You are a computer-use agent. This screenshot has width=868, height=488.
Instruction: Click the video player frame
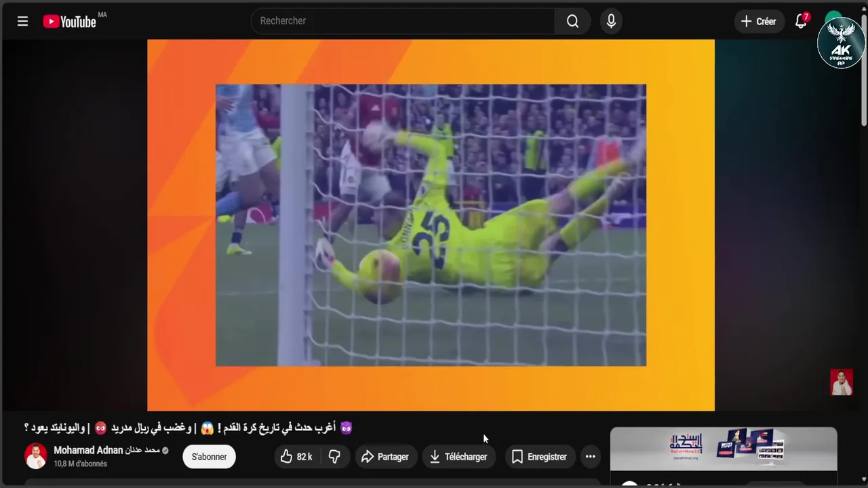431,225
